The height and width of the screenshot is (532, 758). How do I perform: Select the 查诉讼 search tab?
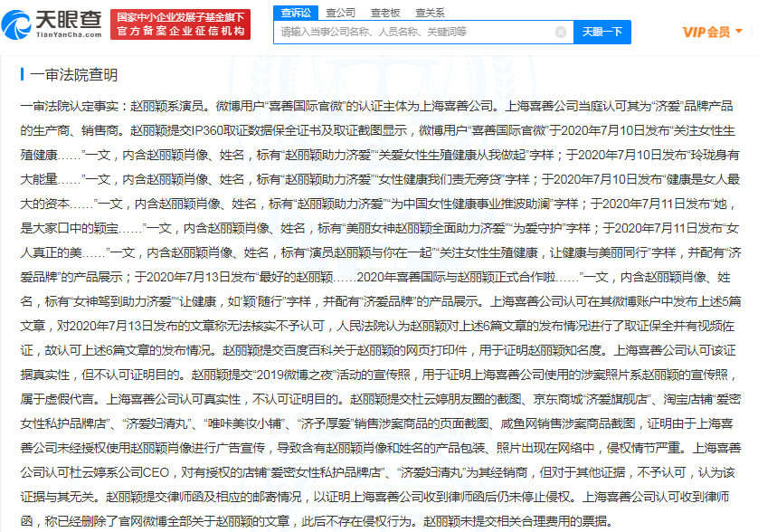[x=296, y=13]
